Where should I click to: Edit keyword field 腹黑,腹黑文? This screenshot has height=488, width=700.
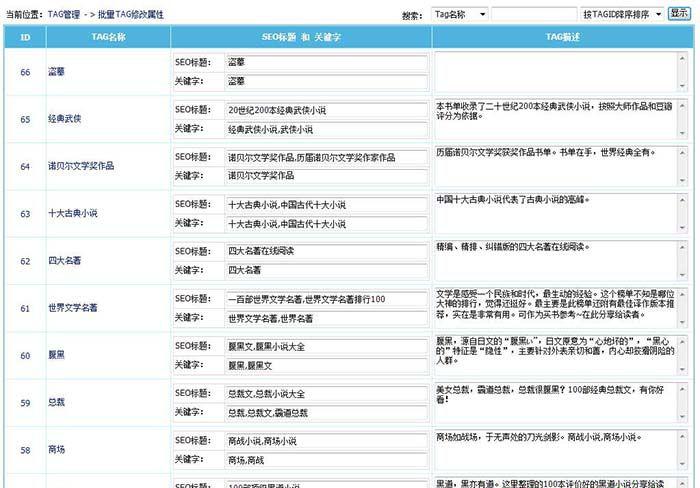(327, 366)
